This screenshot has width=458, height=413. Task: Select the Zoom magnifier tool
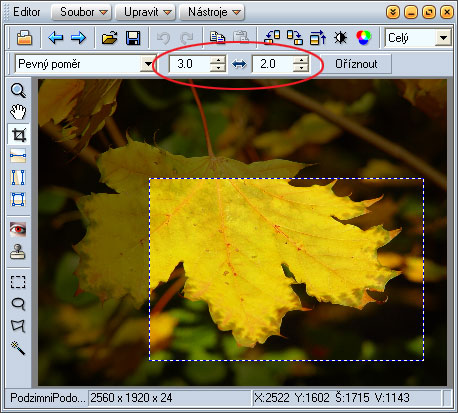(18, 90)
